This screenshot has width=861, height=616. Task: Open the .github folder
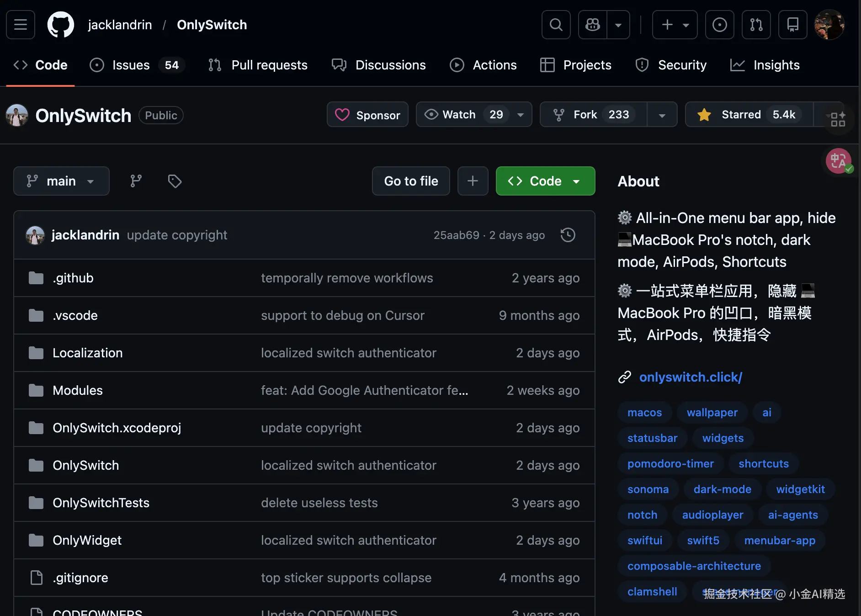coord(73,278)
